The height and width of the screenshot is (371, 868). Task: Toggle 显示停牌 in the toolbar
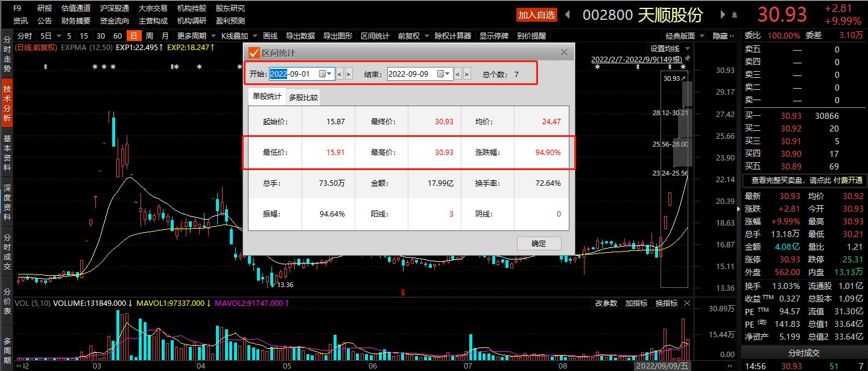click(x=494, y=36)
